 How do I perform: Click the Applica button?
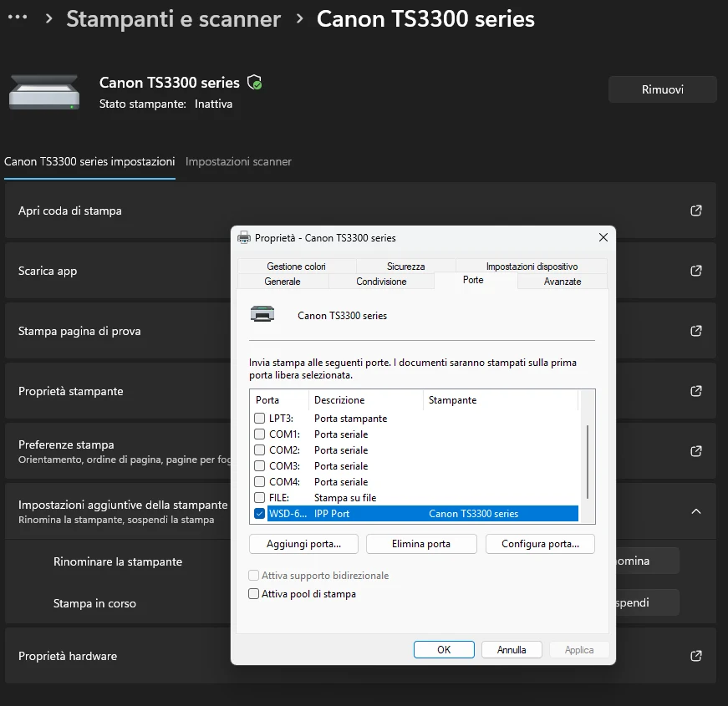click(x=579, y=649)
